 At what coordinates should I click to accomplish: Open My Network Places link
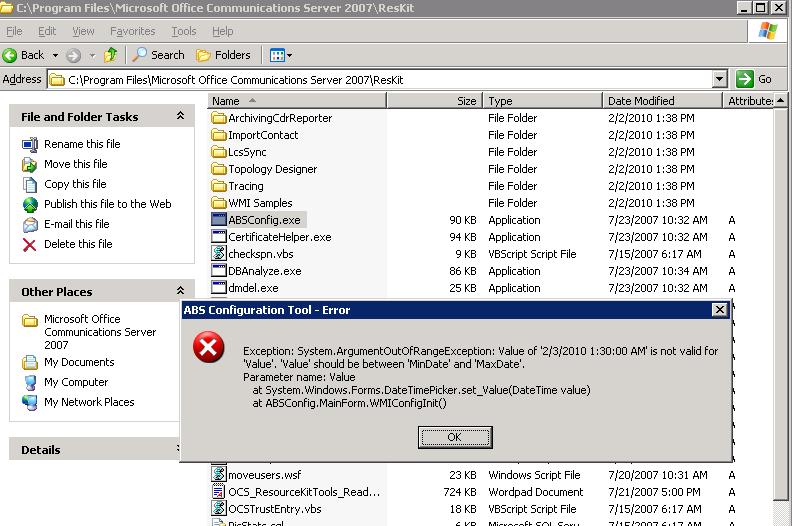tap(89, 402)
